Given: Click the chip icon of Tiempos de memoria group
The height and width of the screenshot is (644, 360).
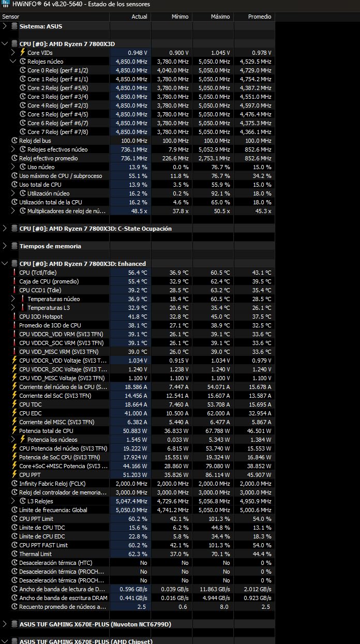Looking at the screenshot, I should 14,246.
